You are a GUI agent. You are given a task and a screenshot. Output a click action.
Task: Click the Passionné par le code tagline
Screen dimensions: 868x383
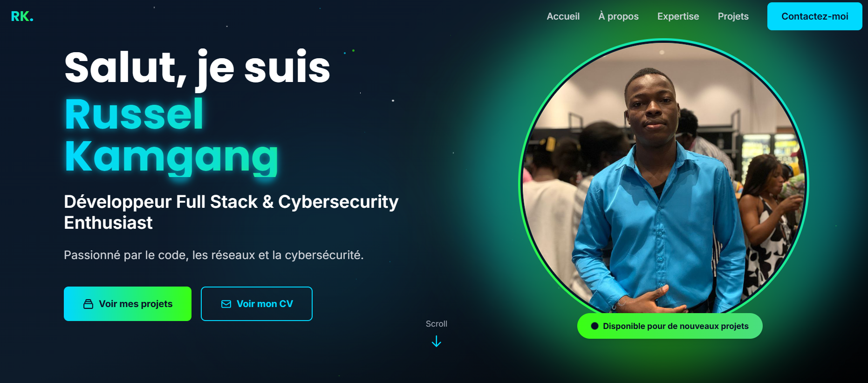pyautogui.click(x=214, y=255)
